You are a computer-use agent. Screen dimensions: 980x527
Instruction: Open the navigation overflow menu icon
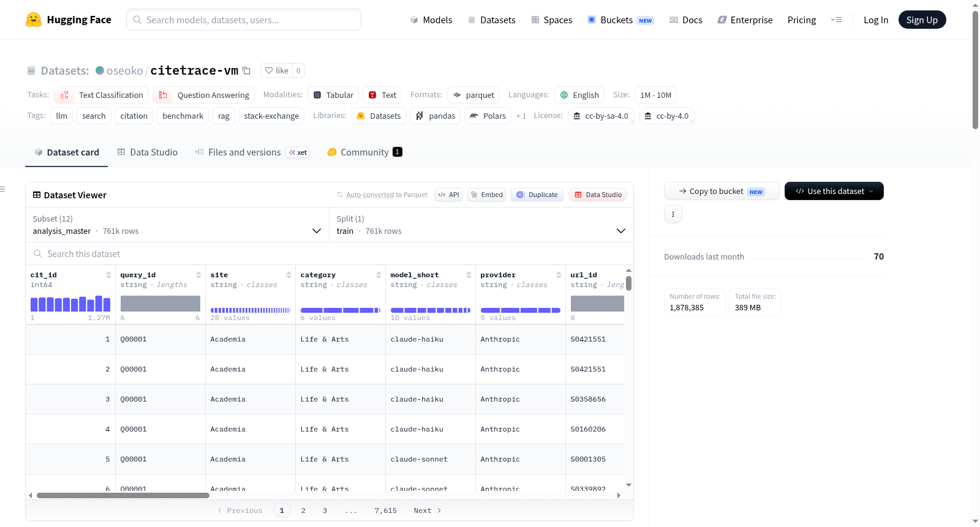(x=836, y=20)
